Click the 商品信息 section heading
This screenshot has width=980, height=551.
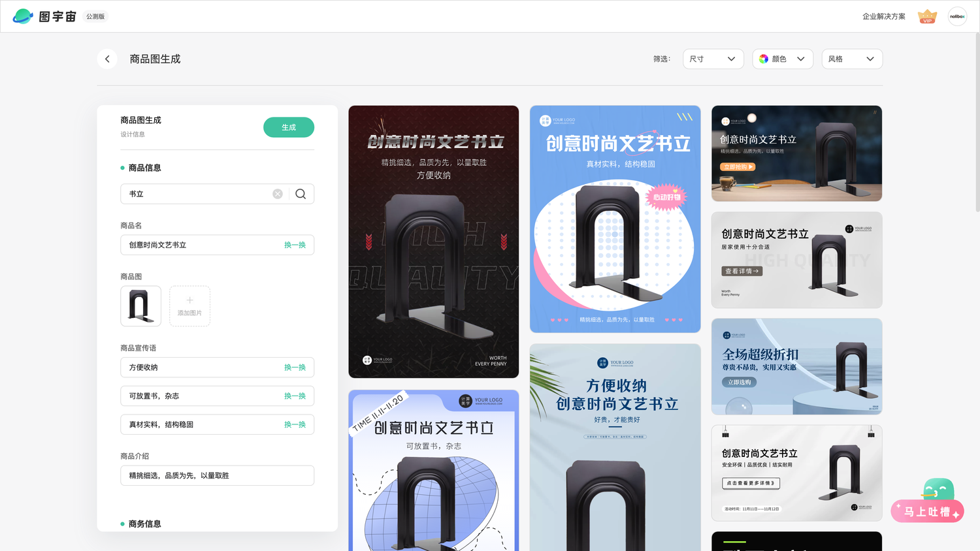(x=144, y=168)
